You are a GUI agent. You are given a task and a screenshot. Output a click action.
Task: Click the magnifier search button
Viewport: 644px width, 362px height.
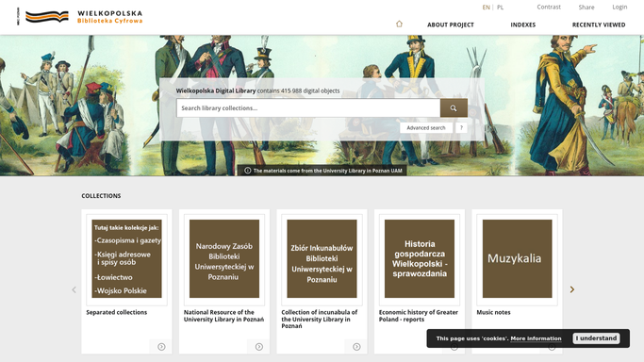[454, 108]
